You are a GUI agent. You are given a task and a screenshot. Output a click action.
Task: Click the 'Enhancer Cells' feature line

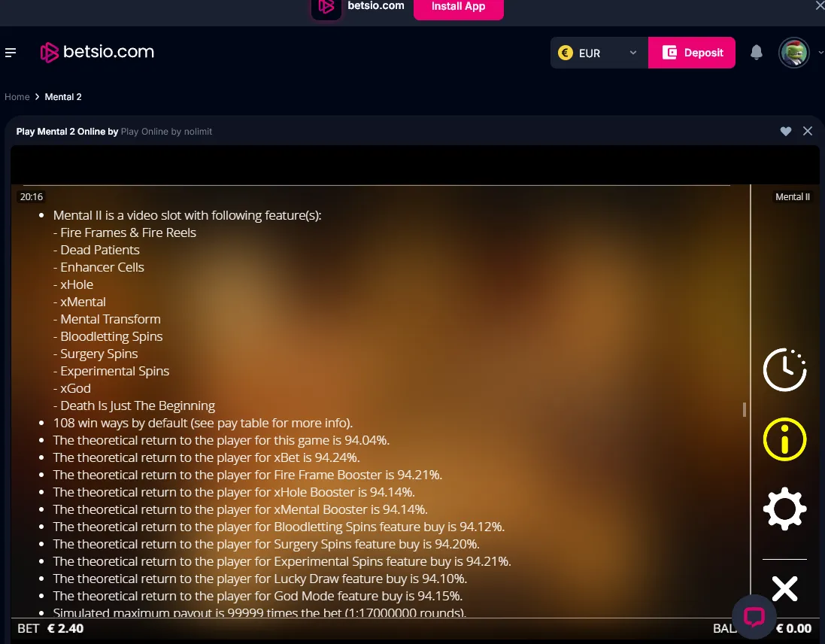click(99, 267)
